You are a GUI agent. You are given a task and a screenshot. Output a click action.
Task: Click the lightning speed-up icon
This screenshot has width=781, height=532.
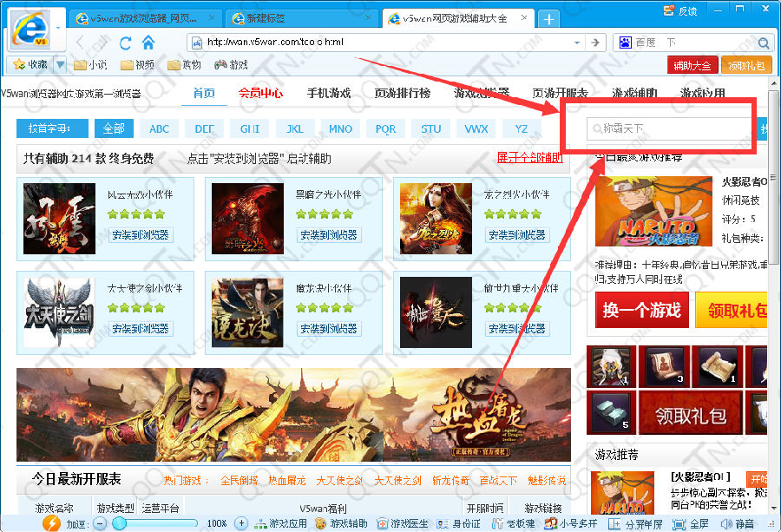click(x=51, y=523)
